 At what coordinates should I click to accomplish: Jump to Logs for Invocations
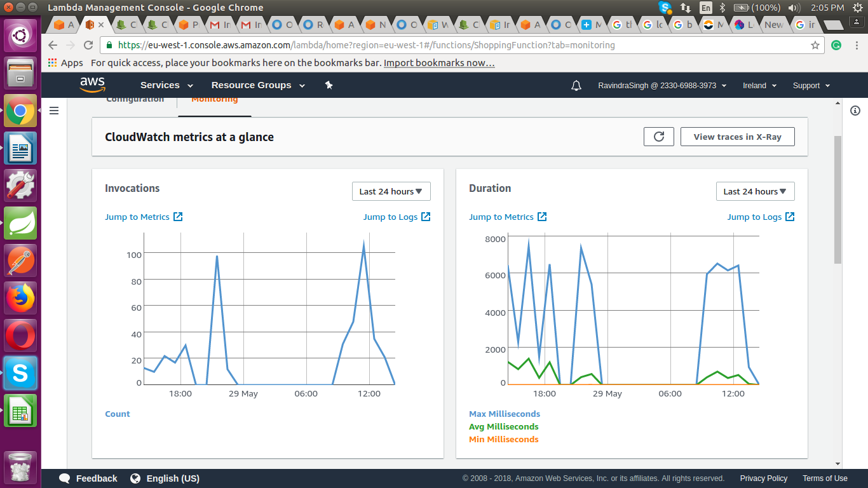(x=397, y=217)
